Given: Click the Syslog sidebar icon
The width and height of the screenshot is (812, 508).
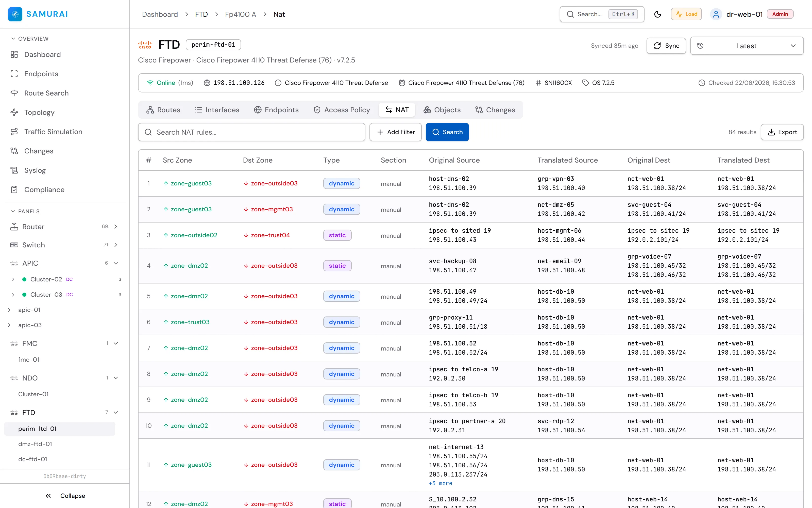Looking at the screenshot, I should click(14, 170).
